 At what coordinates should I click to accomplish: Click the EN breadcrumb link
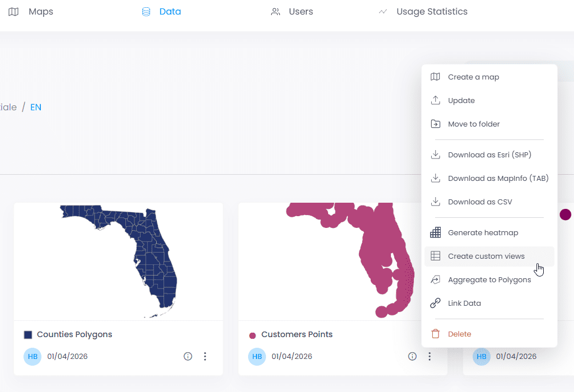click(x=36, y=108)
